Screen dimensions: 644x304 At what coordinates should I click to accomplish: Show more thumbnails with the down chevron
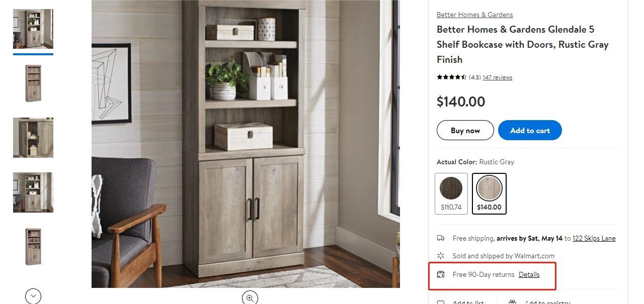[x=33, y=296]
